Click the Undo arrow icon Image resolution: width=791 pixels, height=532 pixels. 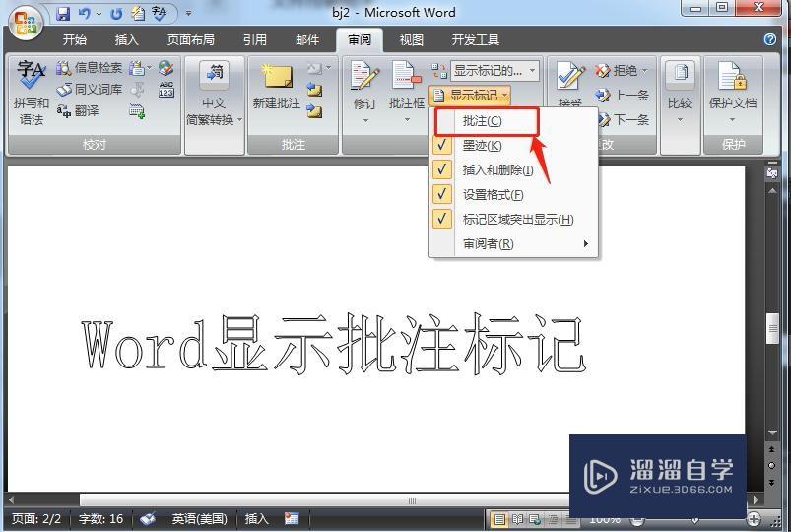pyautogui.click(x=85, y=14)
